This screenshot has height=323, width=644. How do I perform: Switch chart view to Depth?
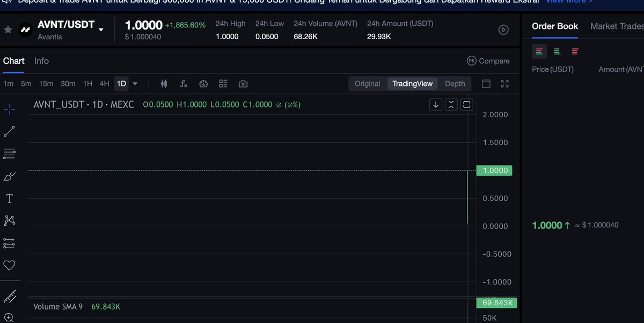click(x=455, y=84)
